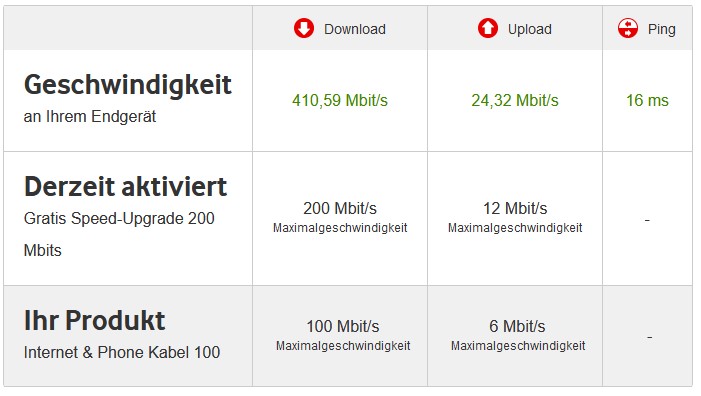Viewport: 701px width, 396px height.
Task: Select the Download column header label
Action: pos(355,29)
